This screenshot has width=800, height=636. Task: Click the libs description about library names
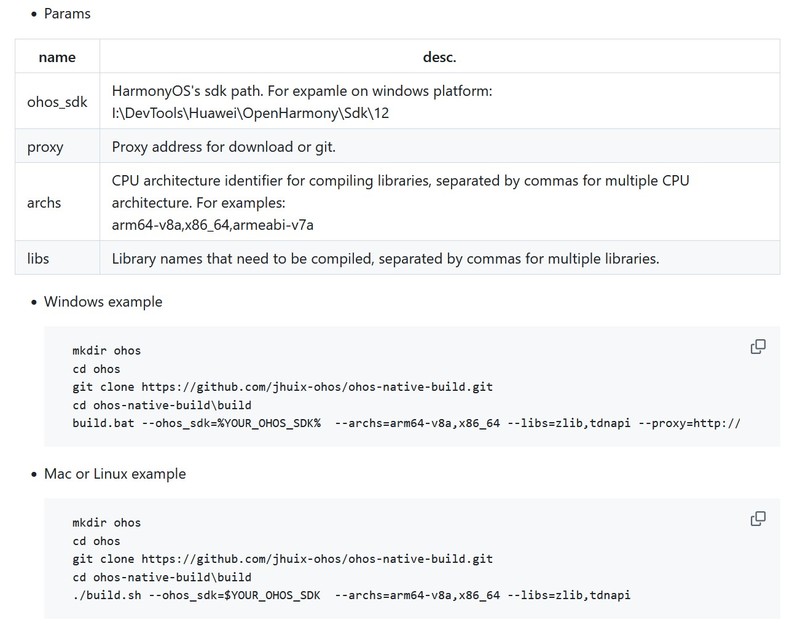click(x=385, y=258)
